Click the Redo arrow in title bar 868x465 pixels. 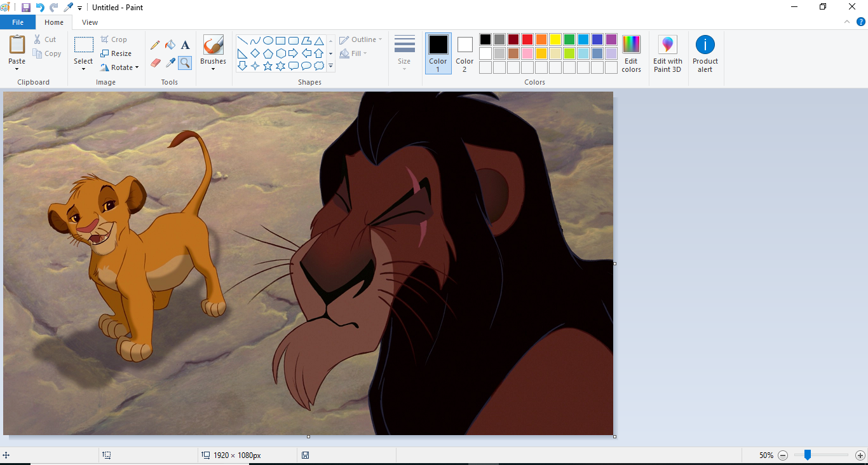coord(54,8)
